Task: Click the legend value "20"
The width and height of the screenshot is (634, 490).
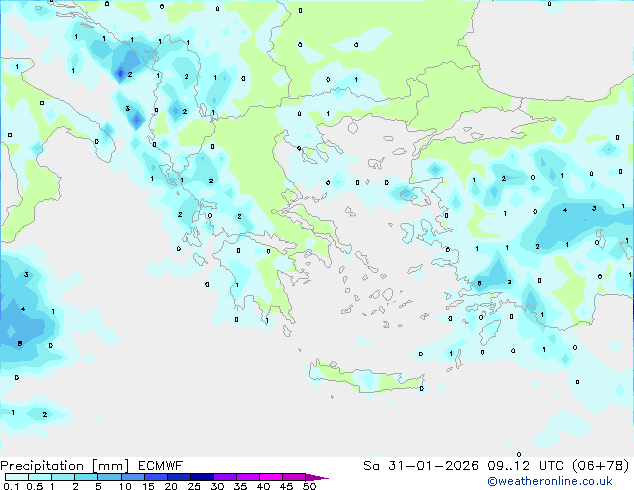Action: (x=171, y=486)
